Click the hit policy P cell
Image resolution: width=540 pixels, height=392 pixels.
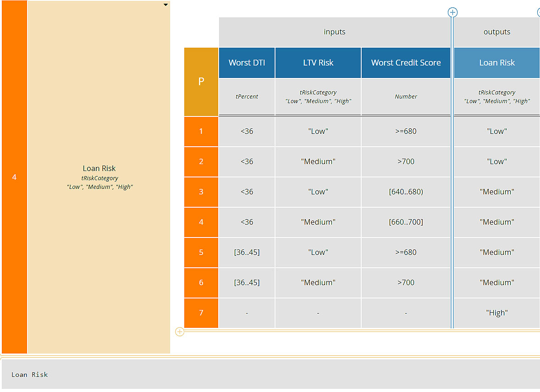tap(201, 82)
